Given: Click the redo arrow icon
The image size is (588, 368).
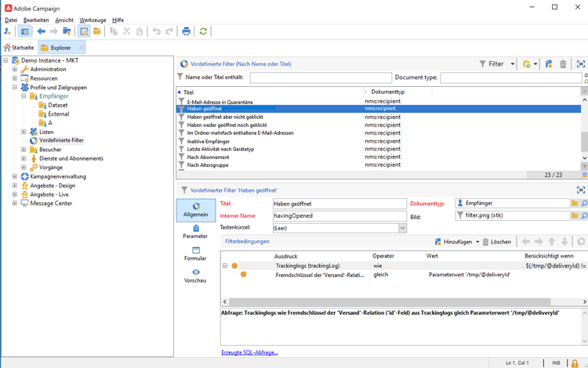Looking at the screenshot, I should [x=169, y=31].
